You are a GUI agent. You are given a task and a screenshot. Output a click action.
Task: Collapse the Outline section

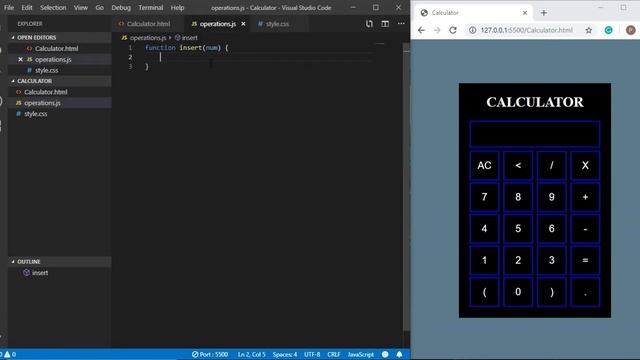[60, 261]
